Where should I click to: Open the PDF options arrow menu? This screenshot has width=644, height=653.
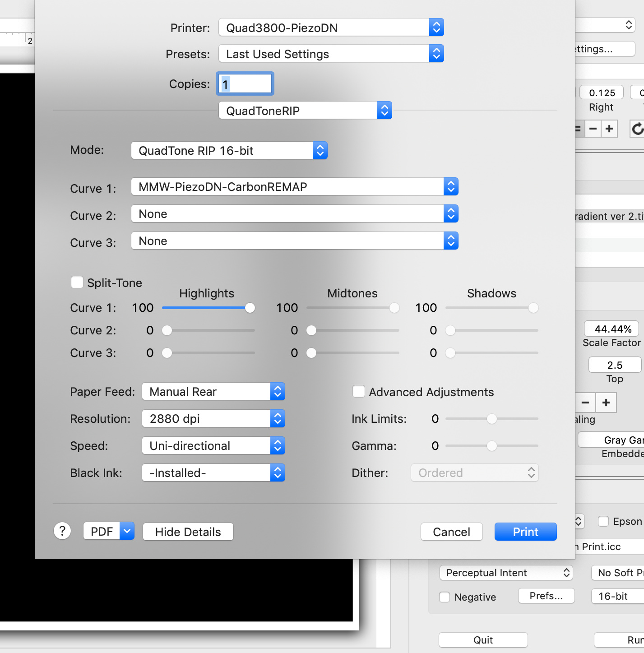[x=127, y=531]
